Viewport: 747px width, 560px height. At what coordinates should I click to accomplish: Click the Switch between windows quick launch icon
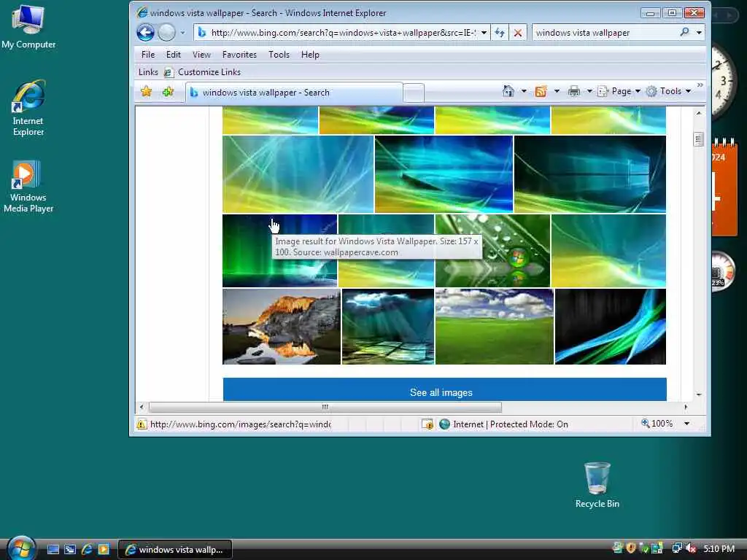pyautogui.click(x=70, y=550)
